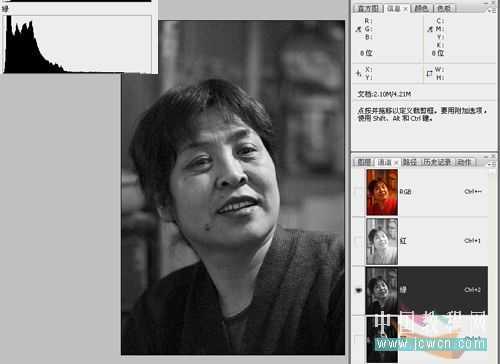Select the RGB composite channel row
The width and height of the screenshot is (500, 364).
click(421, 192)
